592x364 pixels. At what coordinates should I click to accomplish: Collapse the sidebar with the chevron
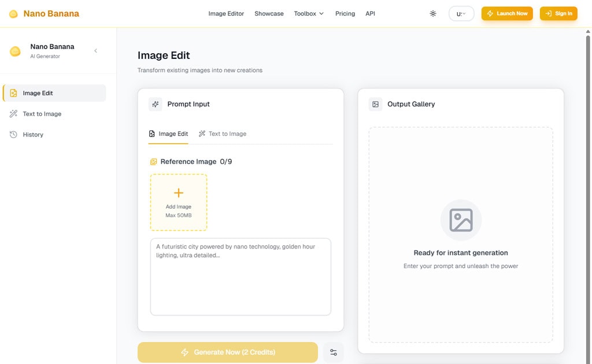tap(96, 51)
